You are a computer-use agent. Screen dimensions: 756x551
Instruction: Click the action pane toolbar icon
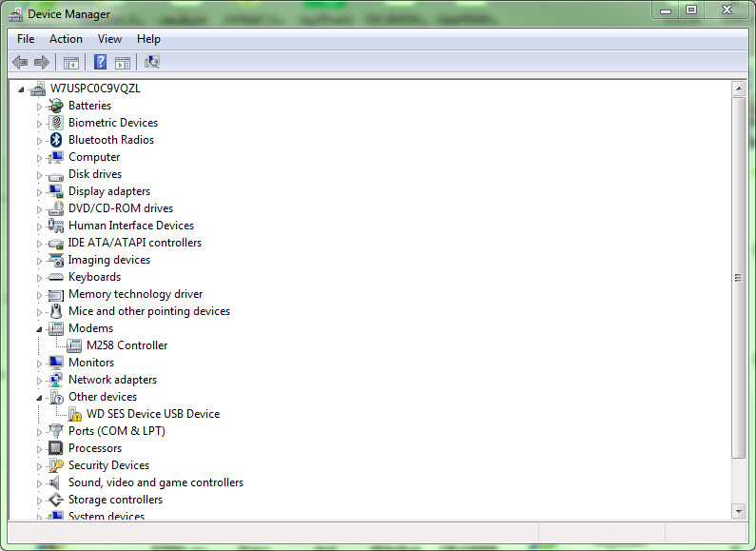point(123,62)
